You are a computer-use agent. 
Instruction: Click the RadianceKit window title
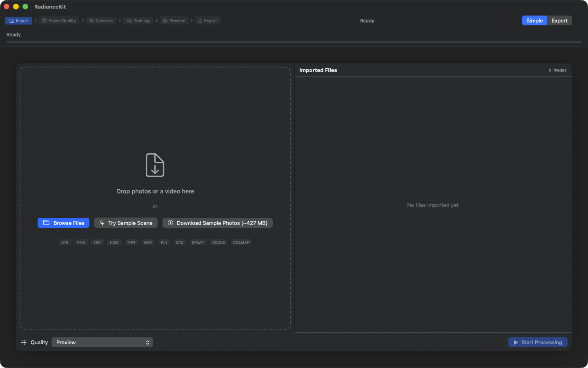50,7
